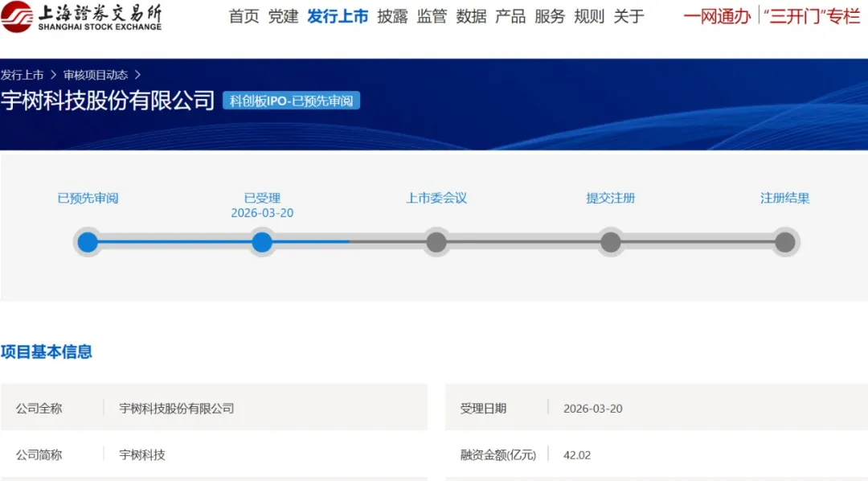Click the 注册结果 stage marker
Viewport: 868px width, 481px height.
click(x=784, y=241)
